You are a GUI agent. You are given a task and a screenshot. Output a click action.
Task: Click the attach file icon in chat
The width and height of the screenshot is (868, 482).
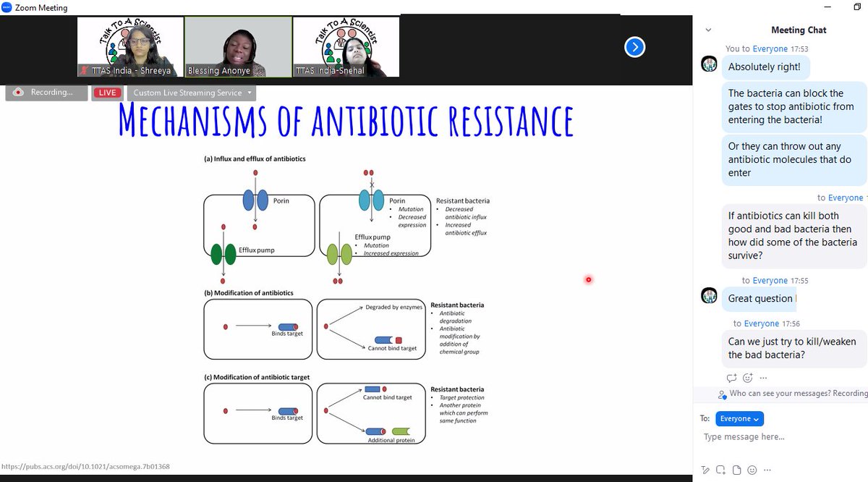(736, 470)
